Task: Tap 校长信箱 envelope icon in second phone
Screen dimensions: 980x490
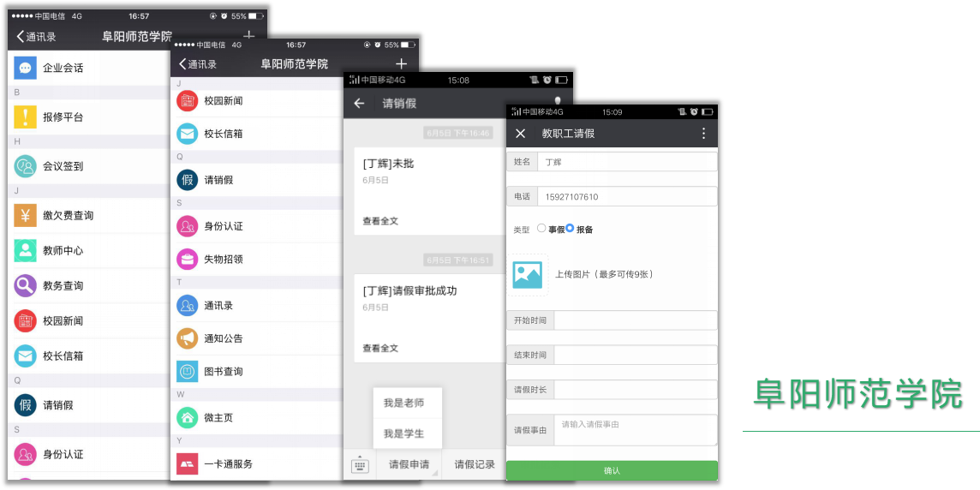Action: 187,134
